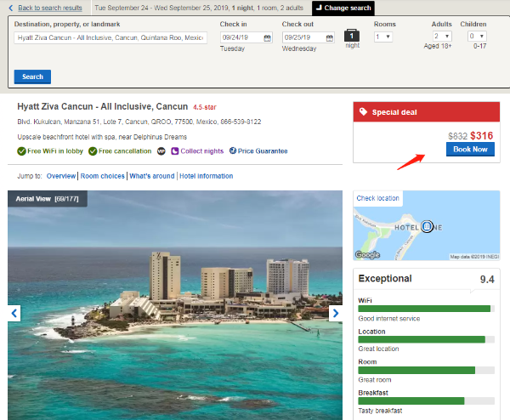Click the 'Good internet service' text
The width and height of the screenshot is (510, 420).
[389, 319]
